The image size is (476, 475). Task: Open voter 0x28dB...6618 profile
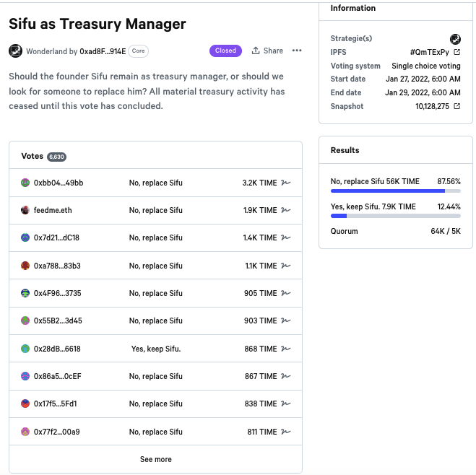tap(57, 349)
